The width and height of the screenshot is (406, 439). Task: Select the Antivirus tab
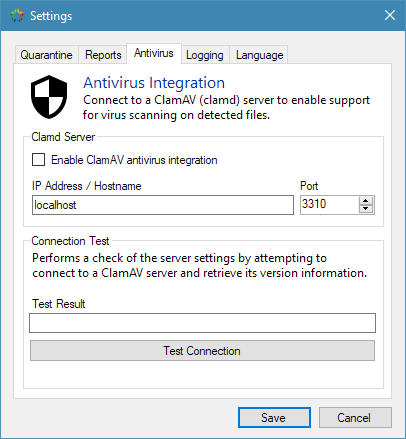[154, 53]
